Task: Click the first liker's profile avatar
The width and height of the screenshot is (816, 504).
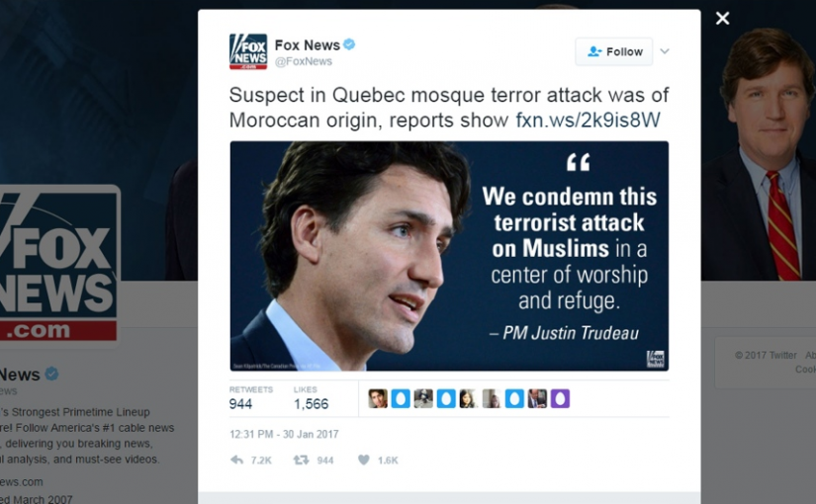Action: click(x=378, y=398)
